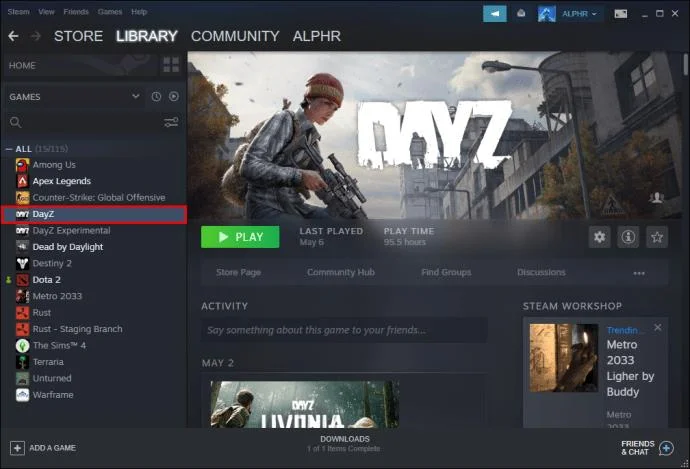Open the DayZ Livonia news thumbnail
The width and height of the screenshot is (690, 469).
pyautogui.click(x=305, y=404)
